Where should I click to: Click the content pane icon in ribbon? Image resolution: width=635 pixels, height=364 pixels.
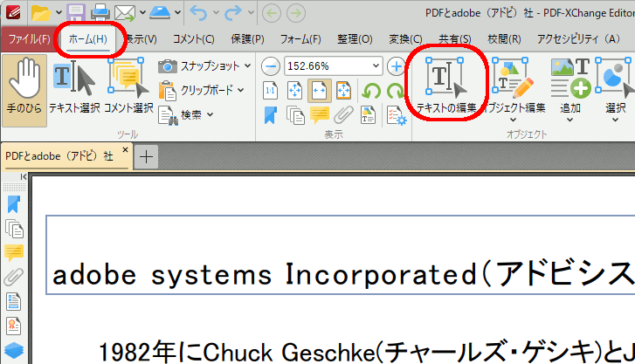(x=368, y=115)
